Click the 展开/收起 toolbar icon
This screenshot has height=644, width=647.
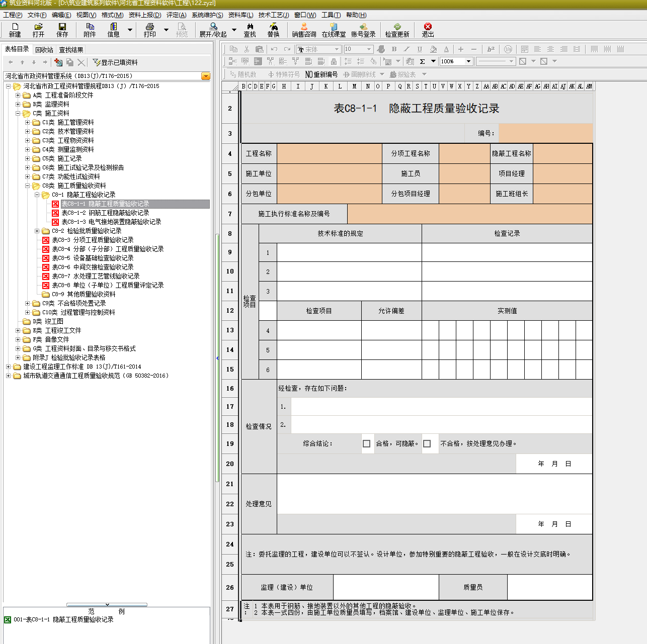(213, 30)
